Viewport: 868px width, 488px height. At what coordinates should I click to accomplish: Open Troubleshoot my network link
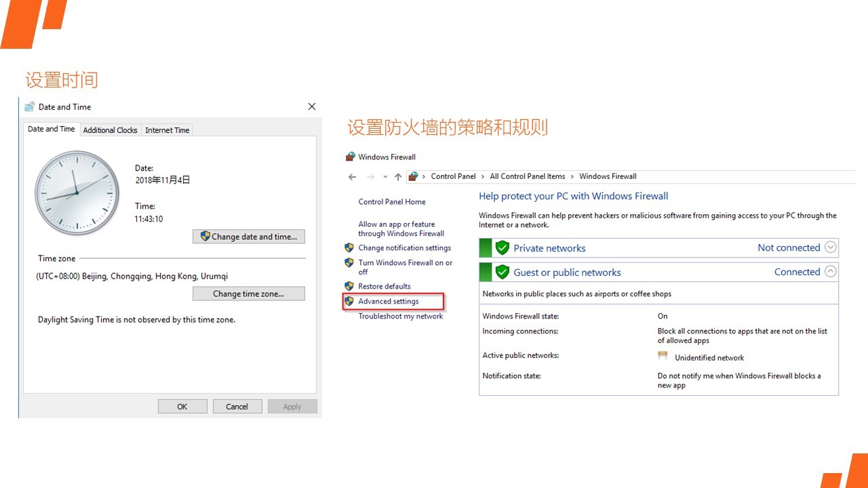[401, 316]
